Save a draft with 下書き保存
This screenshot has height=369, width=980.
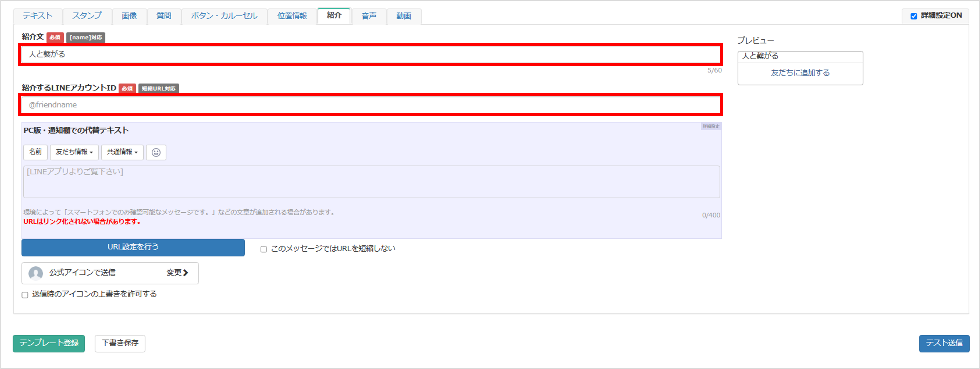120,343
